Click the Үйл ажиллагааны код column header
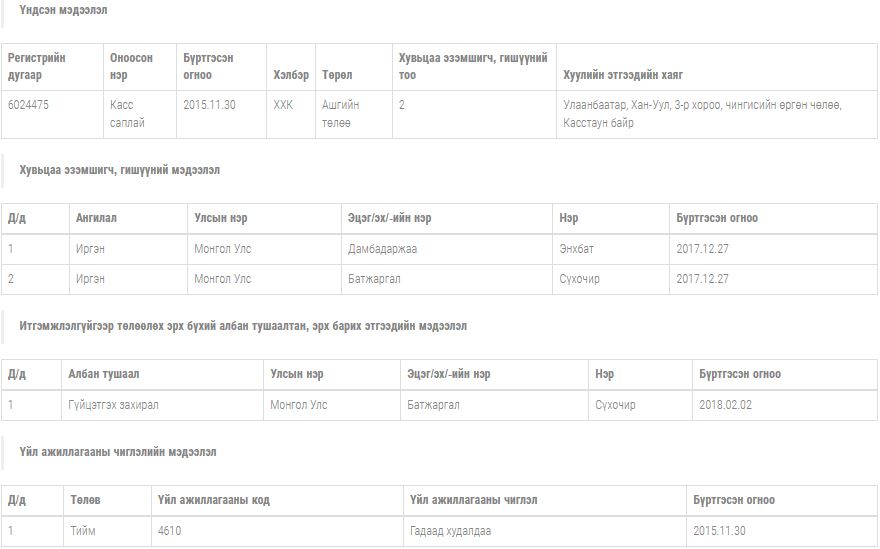Screen dimensions: 880x549 [213, 500]
